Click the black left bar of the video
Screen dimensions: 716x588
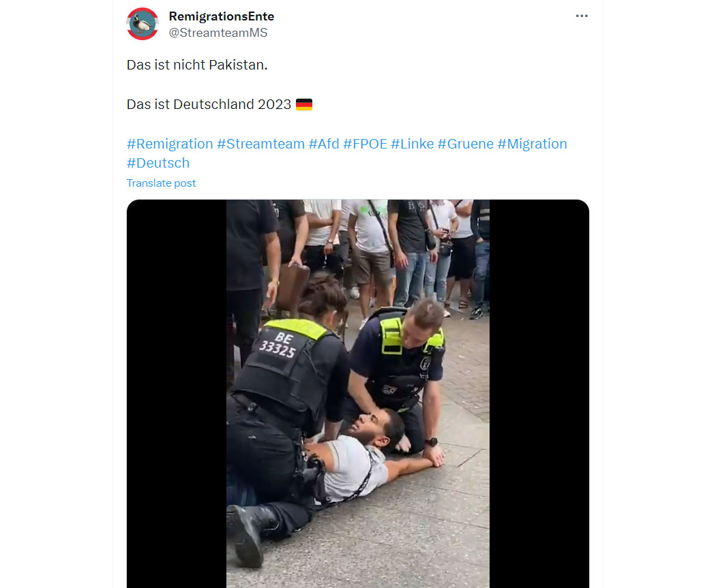tap(177, 394)
